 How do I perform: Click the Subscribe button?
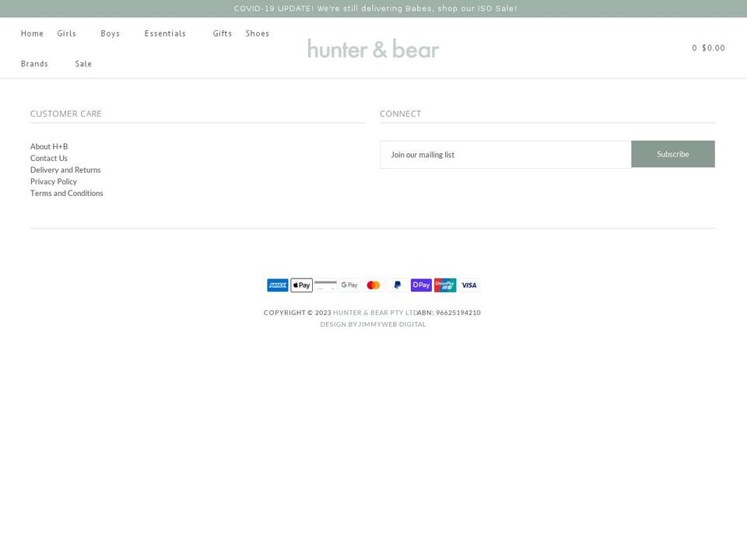pos(672,154)
